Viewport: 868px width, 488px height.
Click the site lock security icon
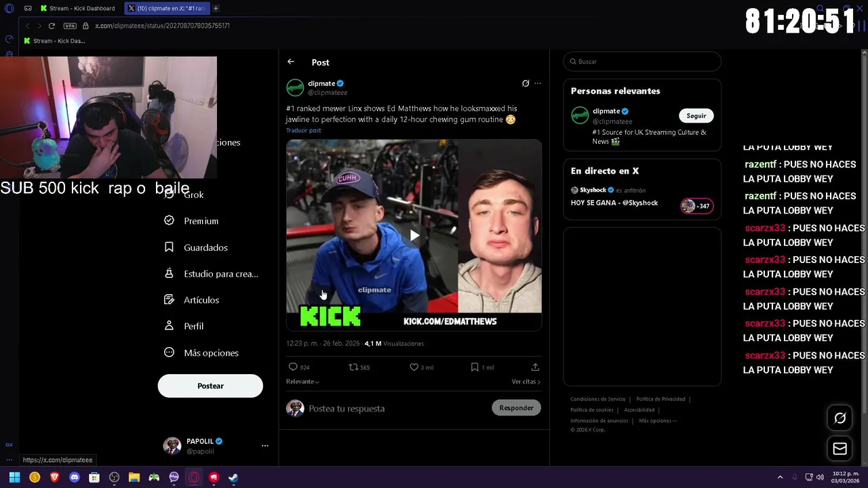(85, 26)
